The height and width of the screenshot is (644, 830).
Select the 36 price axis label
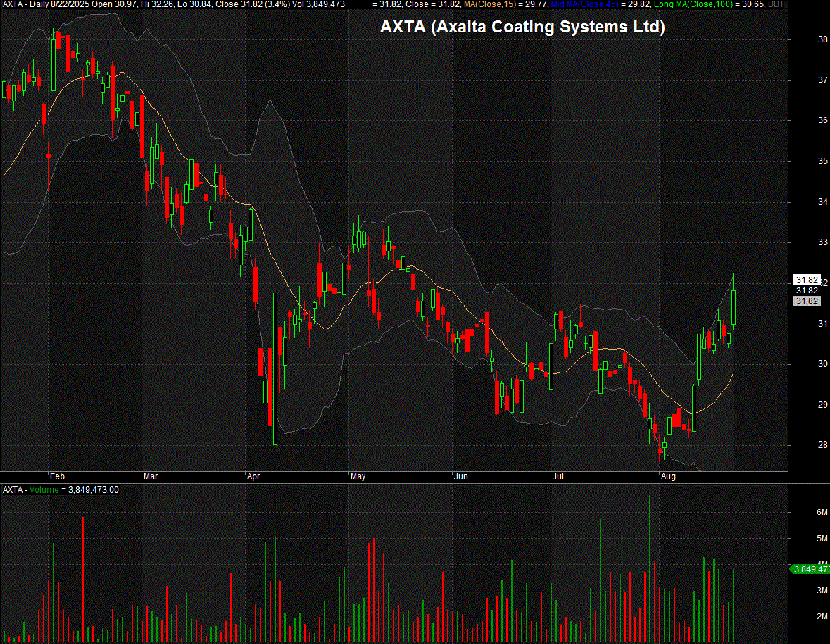pos(822,120)
